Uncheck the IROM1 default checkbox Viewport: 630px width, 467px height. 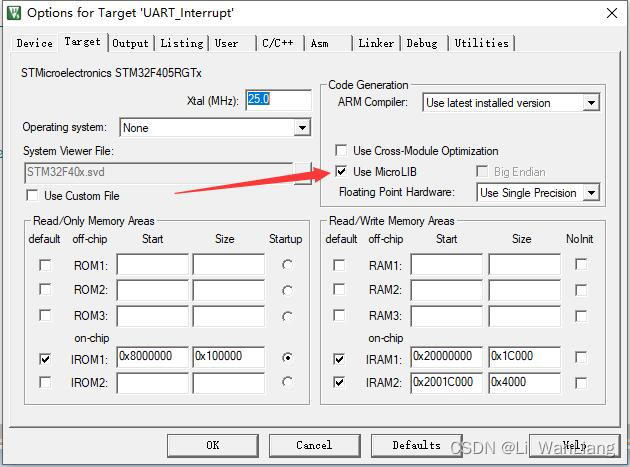tap(45, 358)
